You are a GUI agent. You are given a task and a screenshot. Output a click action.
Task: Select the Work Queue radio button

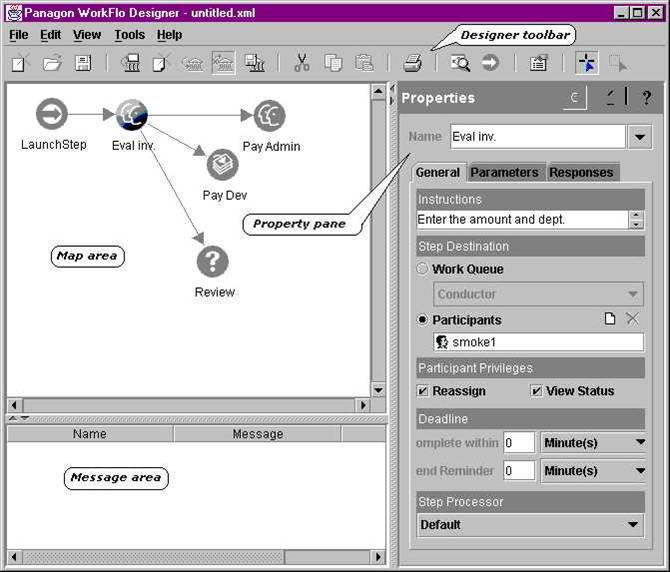click(423, 269)
